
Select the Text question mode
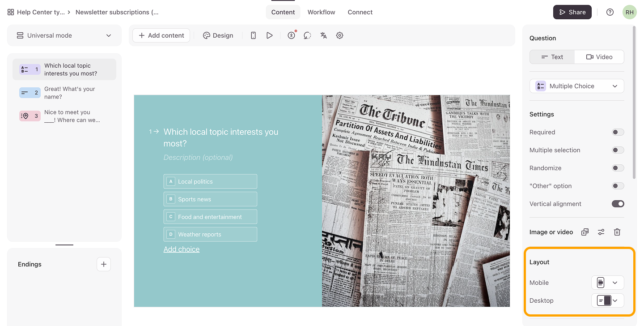coord(552,57)
